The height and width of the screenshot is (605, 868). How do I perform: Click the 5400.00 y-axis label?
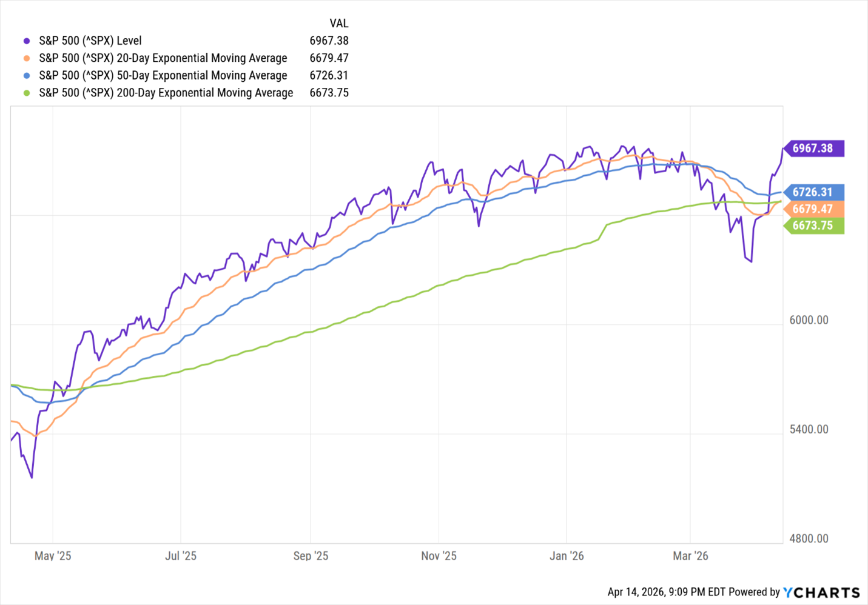[x=809, y=429]
